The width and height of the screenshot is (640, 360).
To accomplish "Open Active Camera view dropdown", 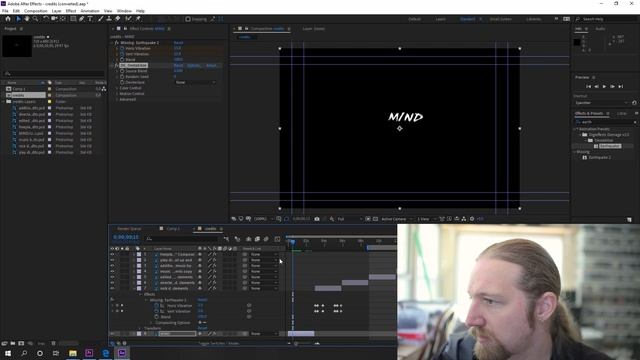I will 396,219.
